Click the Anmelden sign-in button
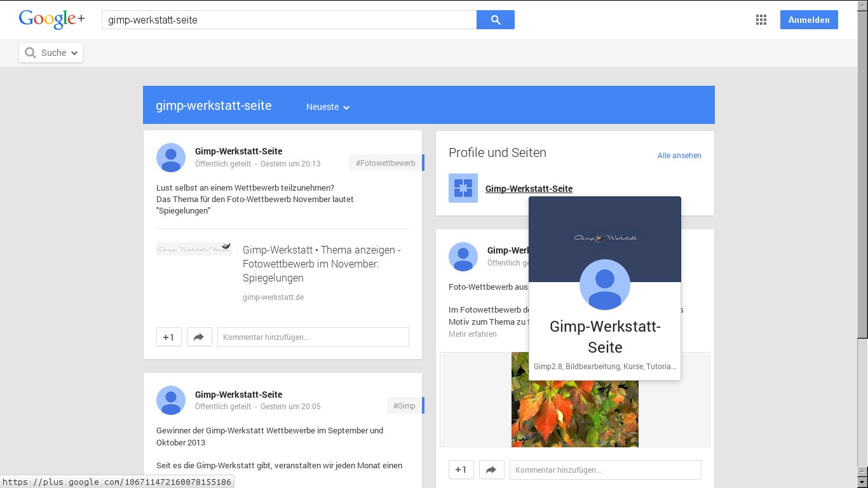 point(809,20)
